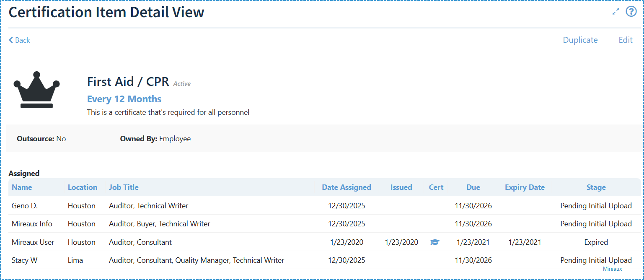644x280 pixels.
Task: Click the crown certification icon
Action: click(36, 90)
